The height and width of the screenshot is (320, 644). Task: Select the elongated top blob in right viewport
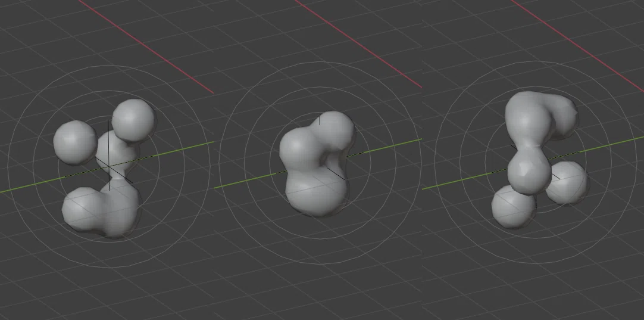point(540,117)
